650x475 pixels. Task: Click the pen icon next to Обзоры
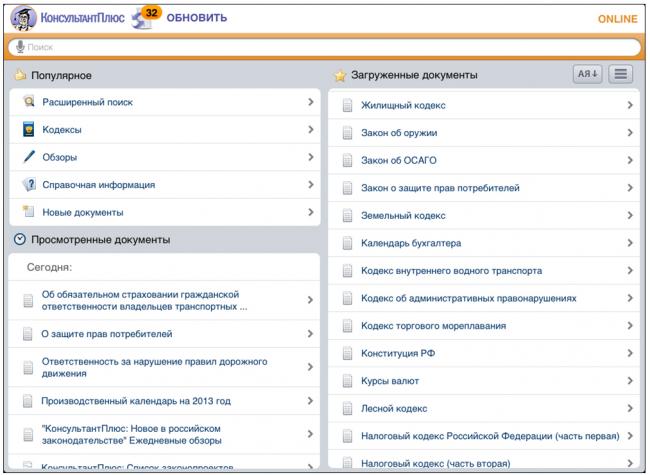(x=29, y=157)
